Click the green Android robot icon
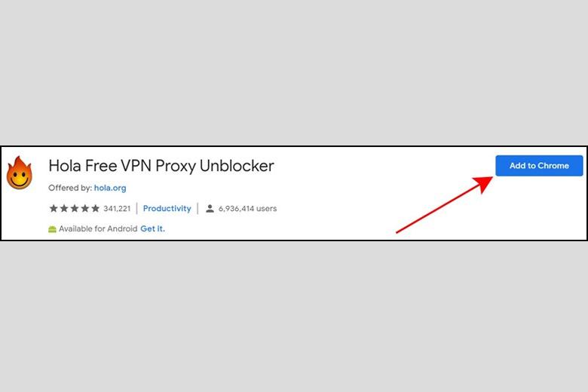Viewport: 588px width, 392px height. (x=52, y=229)
